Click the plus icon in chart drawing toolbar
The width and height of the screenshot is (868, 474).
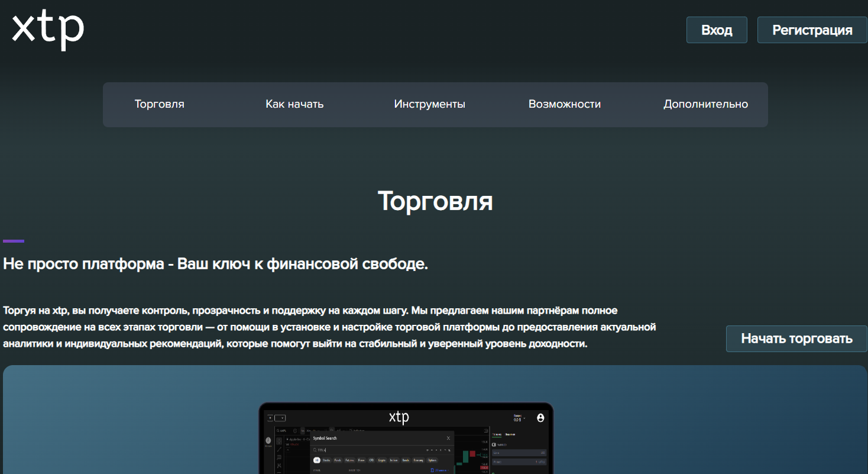279,441
